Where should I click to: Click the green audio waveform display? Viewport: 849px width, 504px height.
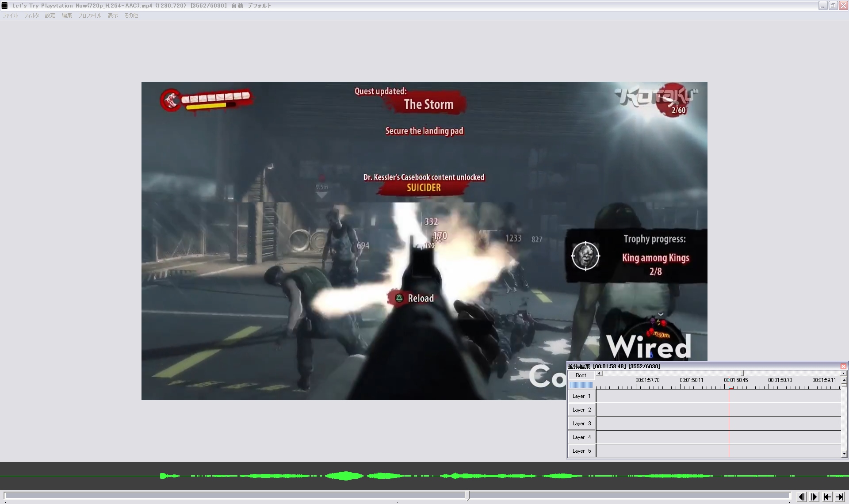coord(424,476)
